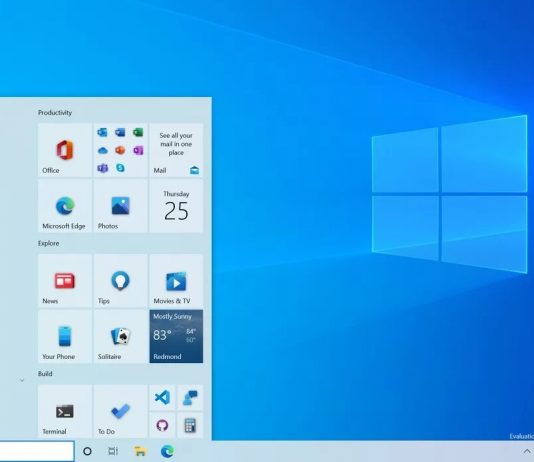Open the To Do tile
534x462 pixels.
click(x=121, y=411)
